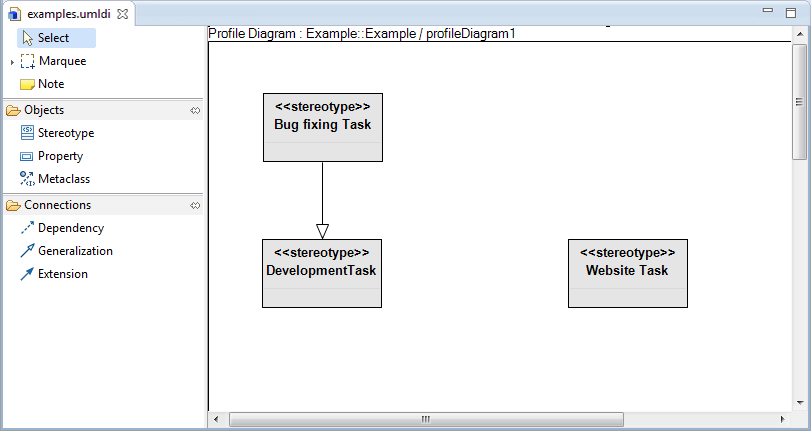
Task: Collapse the Objects palette drawer
Action: [44, 110]
